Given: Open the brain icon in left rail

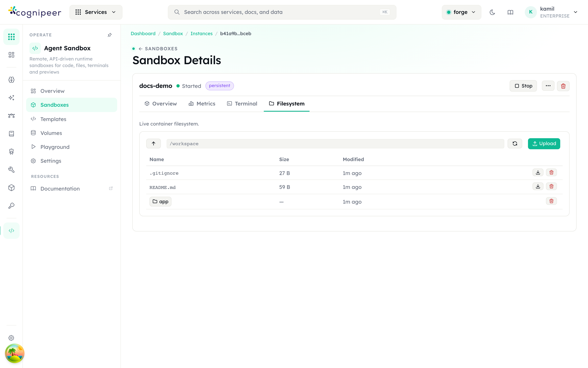Looking at the screenshot, I should [11, 80].
